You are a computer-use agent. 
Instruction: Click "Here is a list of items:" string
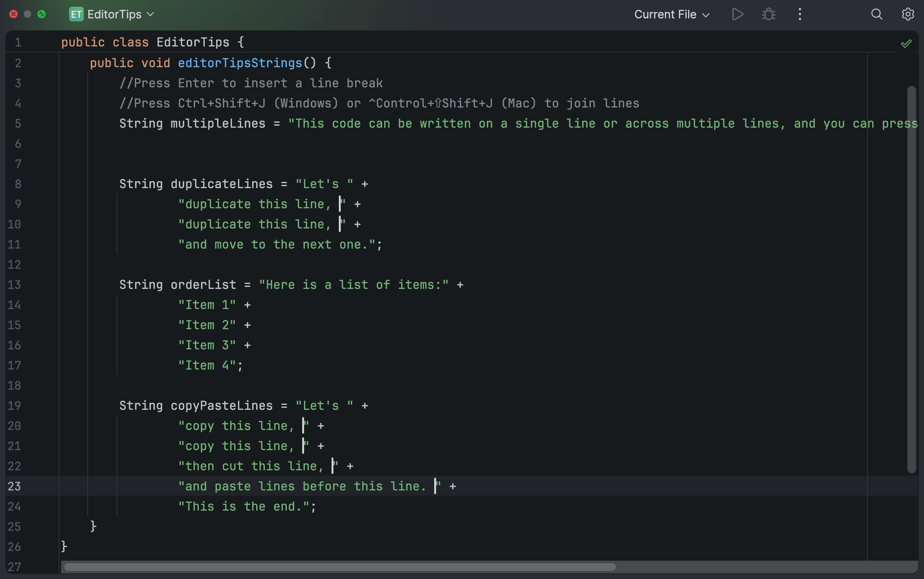click(x=354, y=285)
